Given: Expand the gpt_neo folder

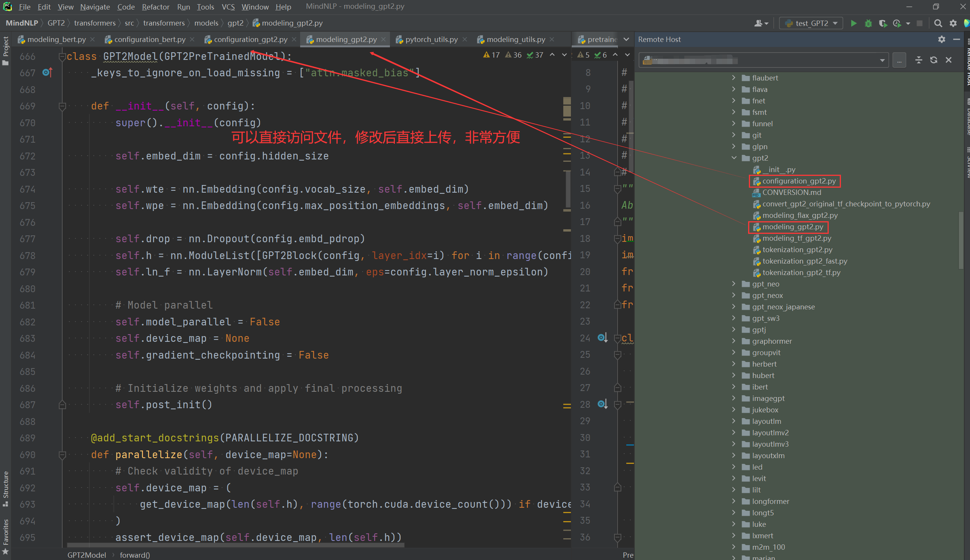Looking at the screenshot, I should pyautogui.click(x=734, y=284).
